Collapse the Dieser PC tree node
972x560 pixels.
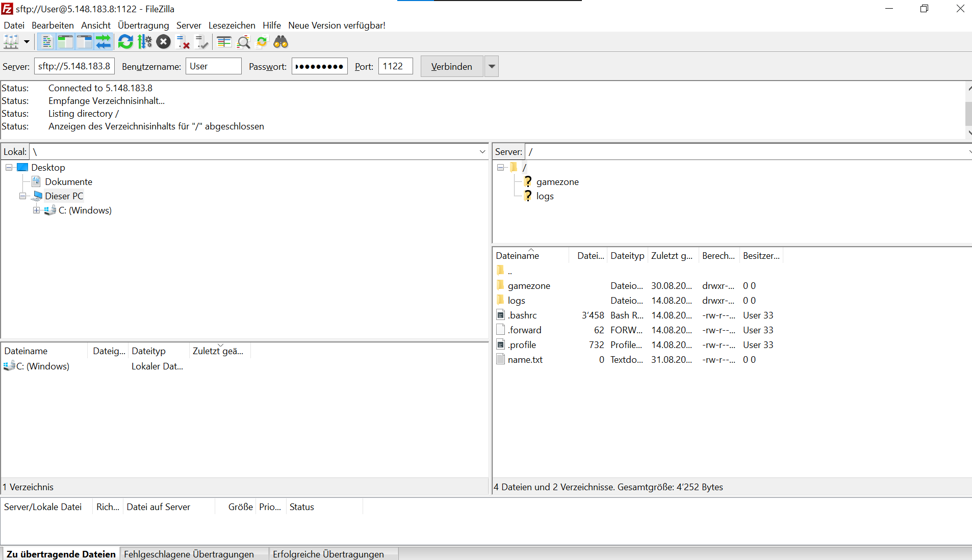click(x=22, y=196)
